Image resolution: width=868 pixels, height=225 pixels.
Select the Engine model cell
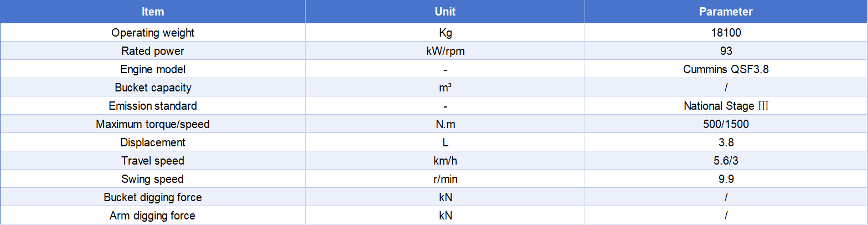153,69
